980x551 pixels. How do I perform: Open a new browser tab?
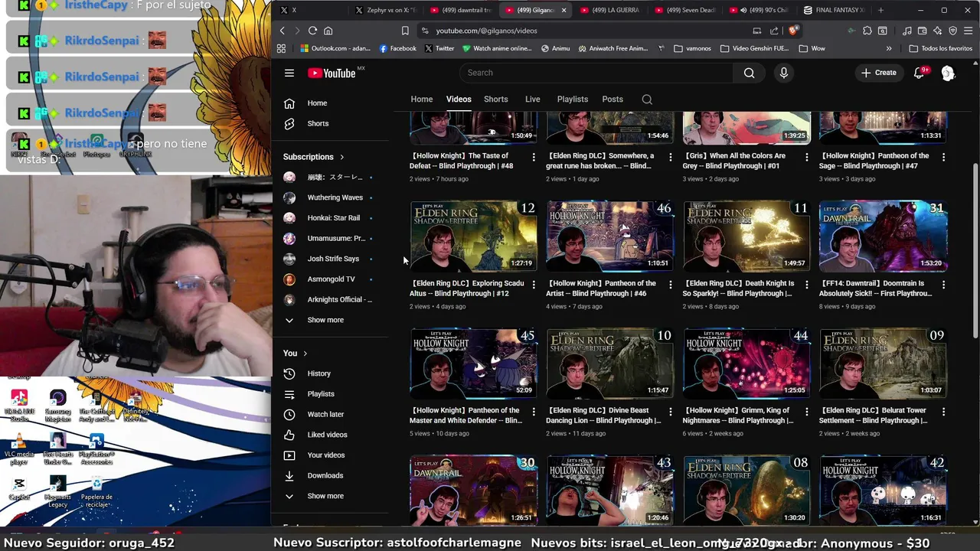[x=880, y=10]
